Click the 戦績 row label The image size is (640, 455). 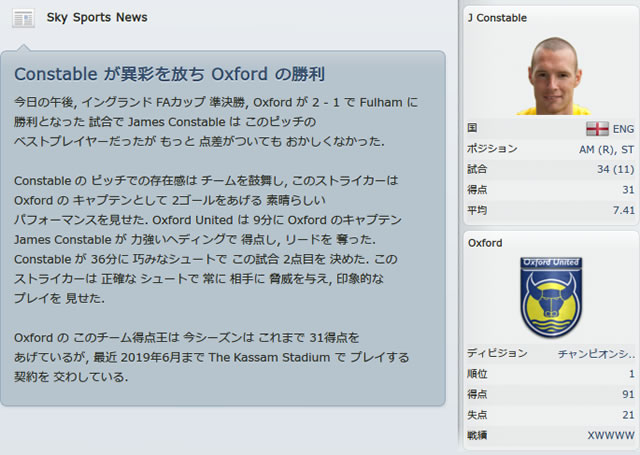[477, 435]
